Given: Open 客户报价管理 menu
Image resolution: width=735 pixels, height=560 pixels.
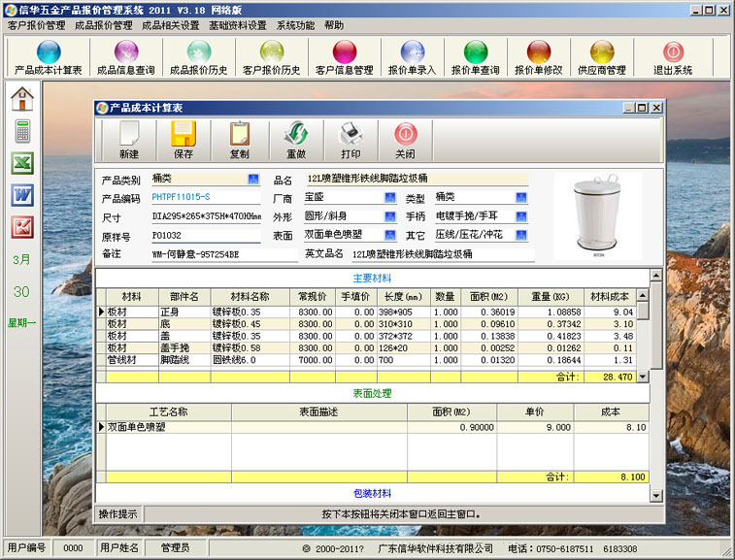Looking at the screenshot, I should (37, 25).
